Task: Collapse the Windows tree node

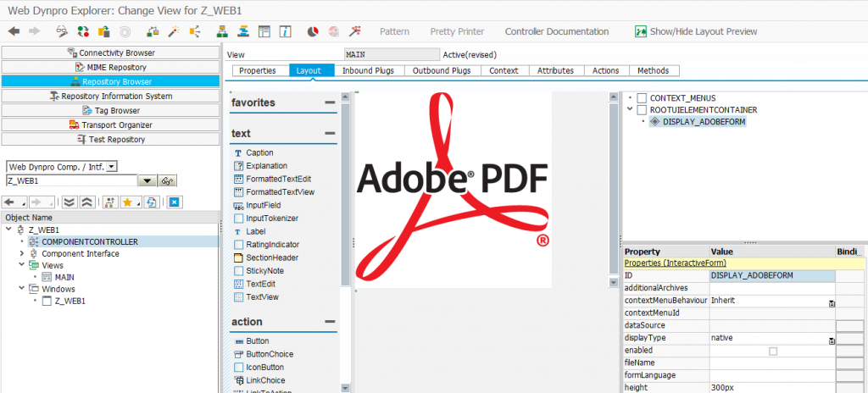Action: coord(21,289)
